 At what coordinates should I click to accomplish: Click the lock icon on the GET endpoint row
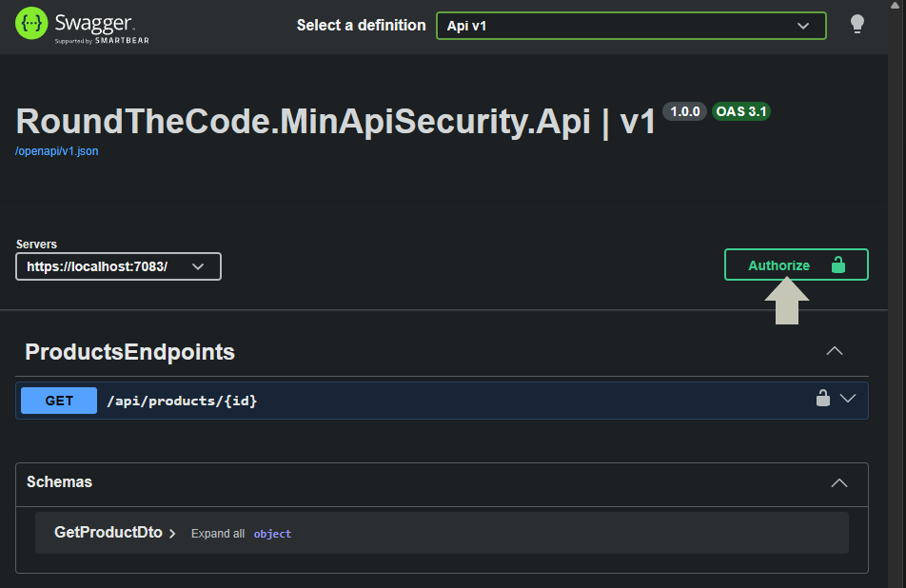tap(822, 400)
